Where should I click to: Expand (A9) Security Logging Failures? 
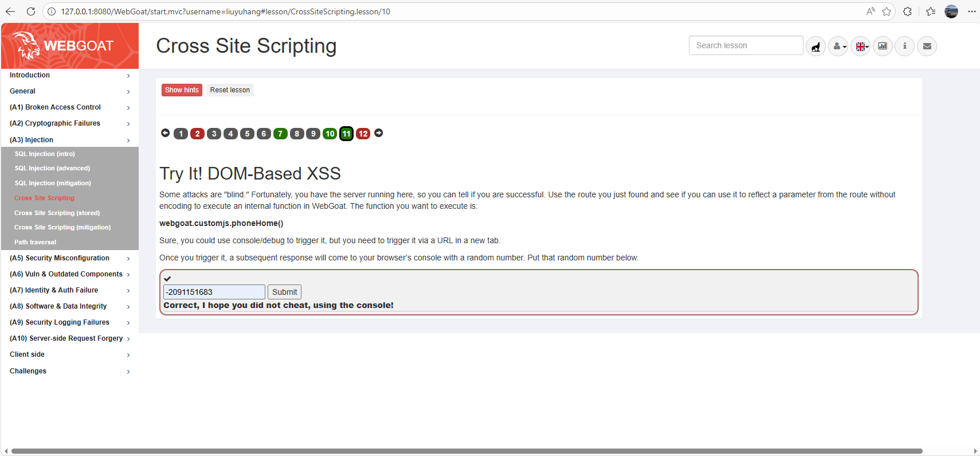pyautogui.click(x=70, y=322)
